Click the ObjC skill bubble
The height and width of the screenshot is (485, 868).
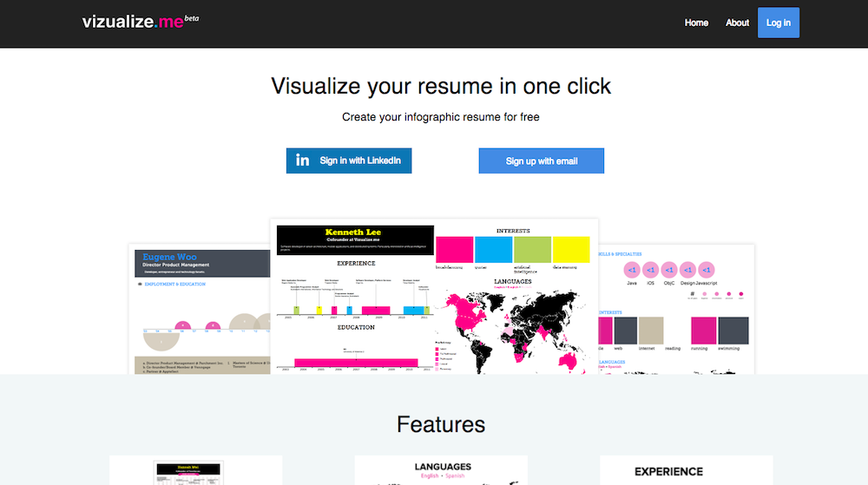(669, 270)
